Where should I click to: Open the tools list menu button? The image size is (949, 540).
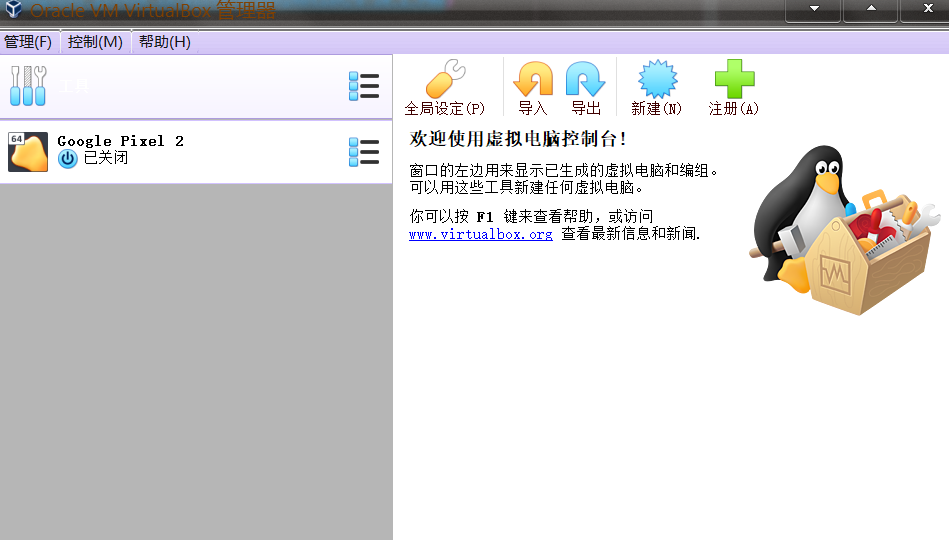(363, 86)
